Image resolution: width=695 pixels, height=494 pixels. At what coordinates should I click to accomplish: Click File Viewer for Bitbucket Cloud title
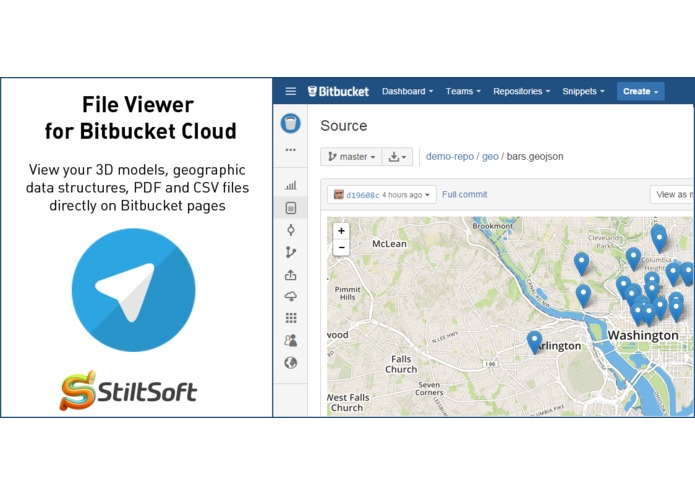140,118
